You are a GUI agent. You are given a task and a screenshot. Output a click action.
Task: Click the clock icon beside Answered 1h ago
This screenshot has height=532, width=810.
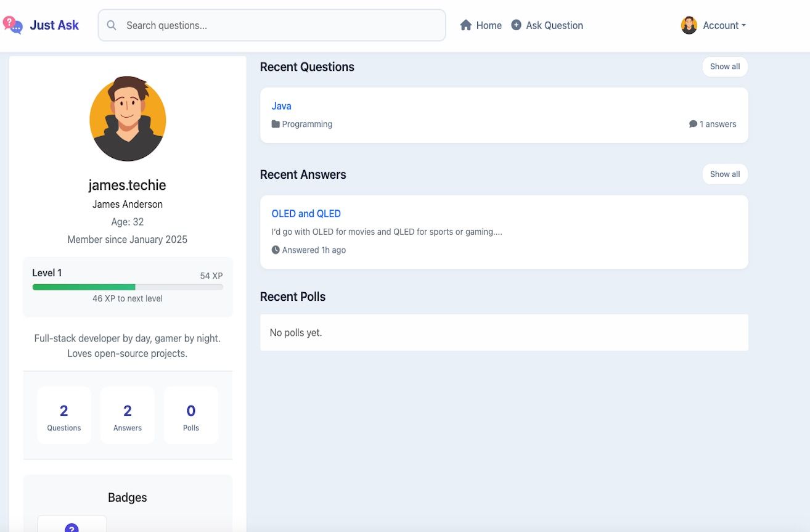point(276,250)
